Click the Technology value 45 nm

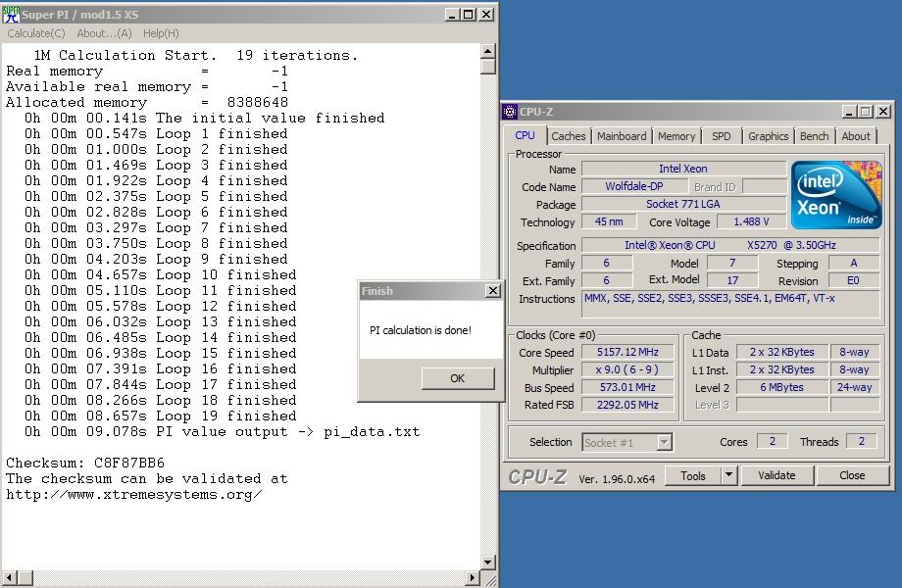tap(609, 221)
